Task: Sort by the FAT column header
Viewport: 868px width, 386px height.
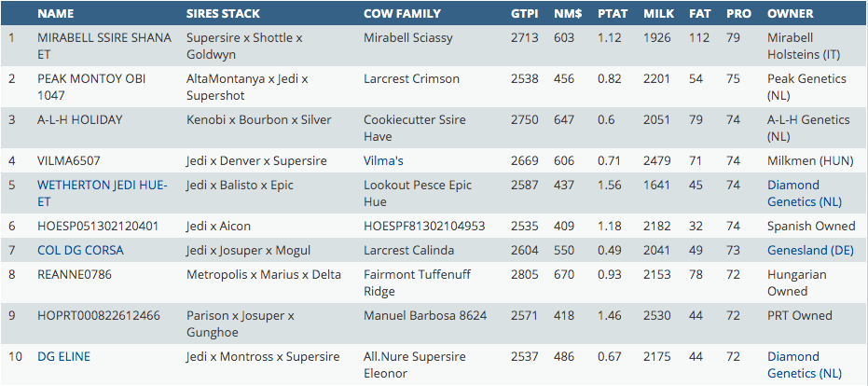Action: [x=699, y=14]
